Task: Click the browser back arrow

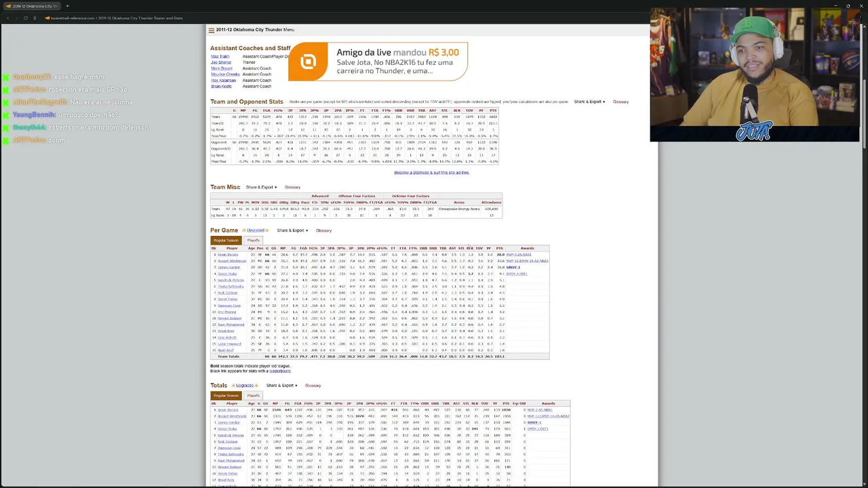Action: pyautogui.click(x=7, y=18)
